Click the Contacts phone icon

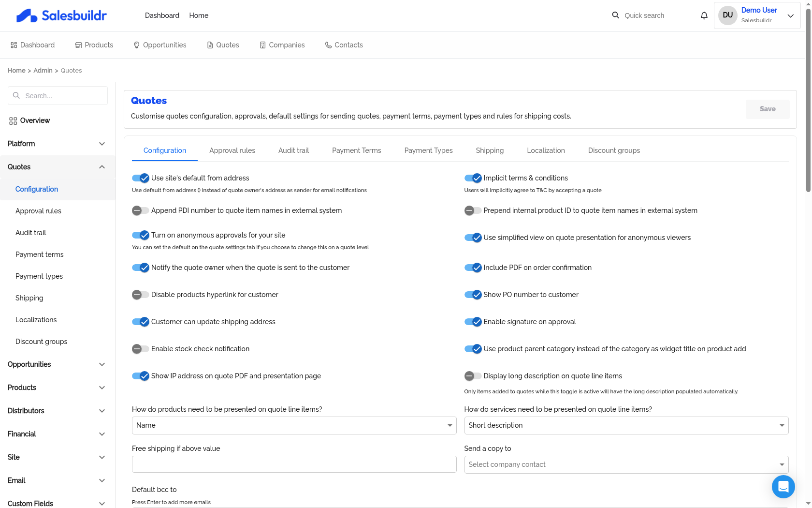click(328, 45)
